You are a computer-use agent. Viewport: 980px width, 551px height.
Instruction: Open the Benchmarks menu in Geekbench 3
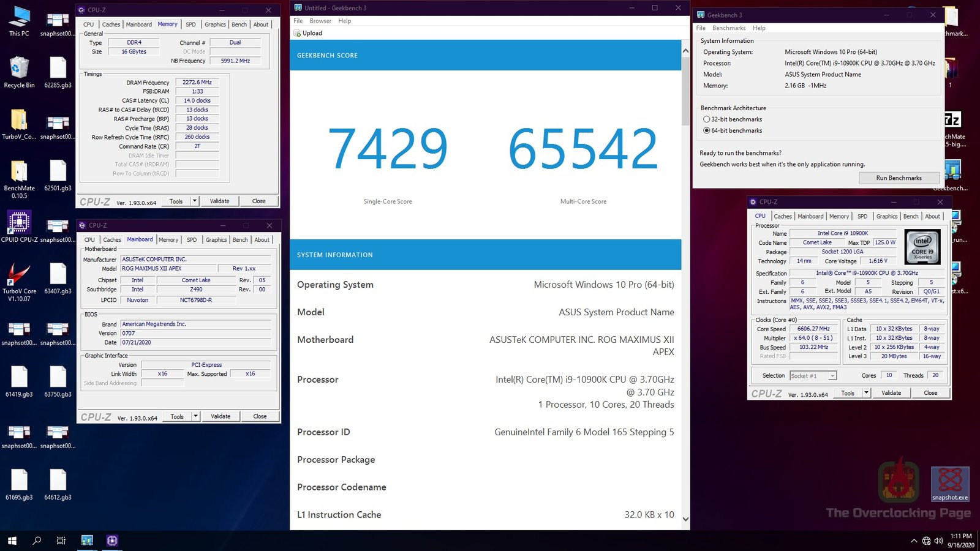click(x=729, y=28)
